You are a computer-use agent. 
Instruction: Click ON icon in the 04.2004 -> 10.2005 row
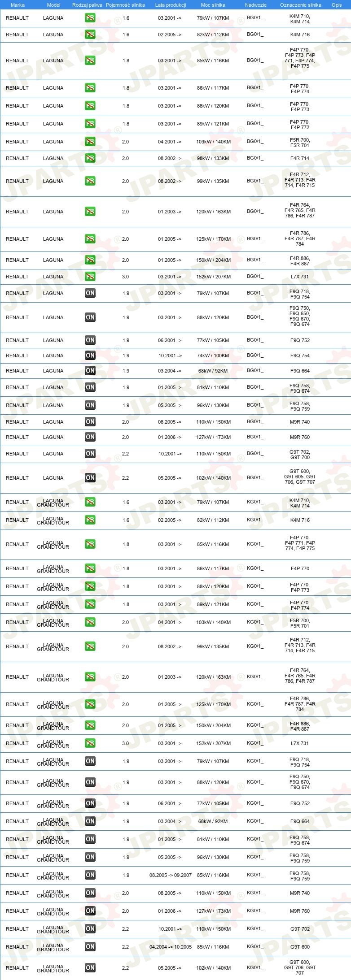pos(90,947)
